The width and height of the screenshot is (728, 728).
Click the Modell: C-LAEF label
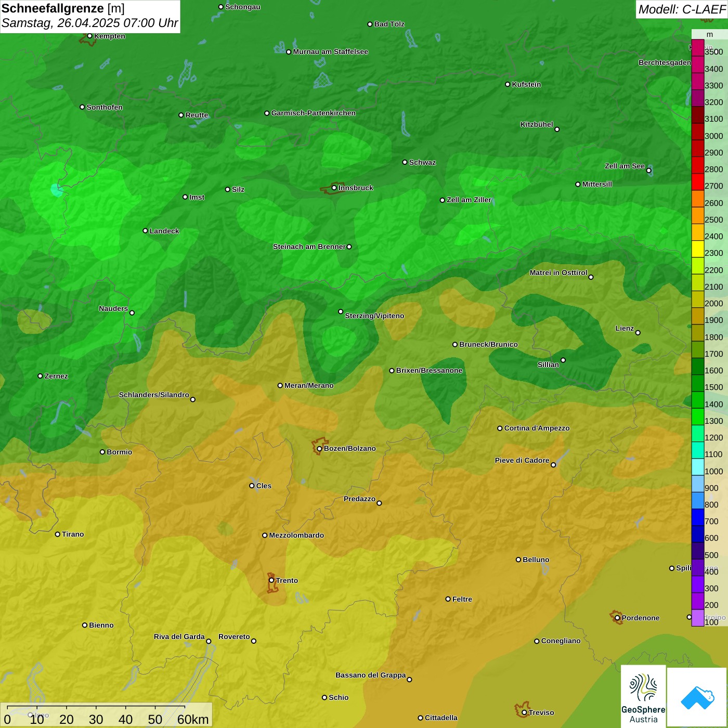(682, 9)
